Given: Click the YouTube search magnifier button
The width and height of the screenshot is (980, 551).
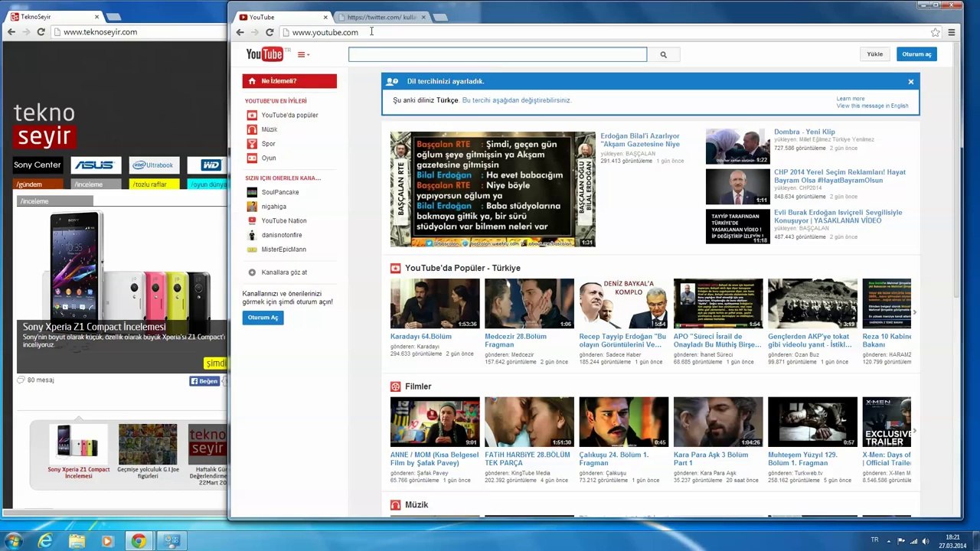Looking at the screenshot, I should [x=663, y=54].
